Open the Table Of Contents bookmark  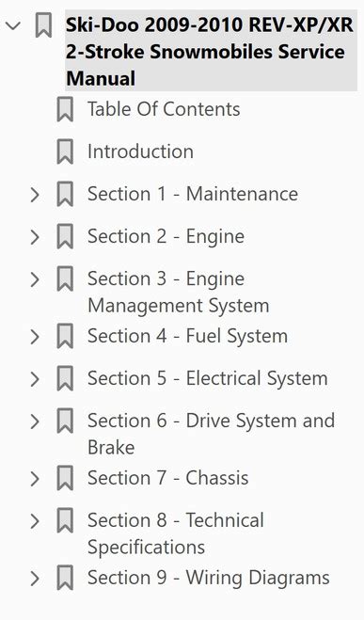point(164,109)
